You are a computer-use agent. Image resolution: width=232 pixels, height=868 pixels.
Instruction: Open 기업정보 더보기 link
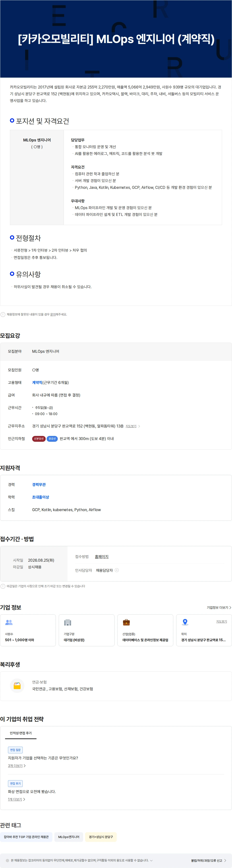point(219,608)
